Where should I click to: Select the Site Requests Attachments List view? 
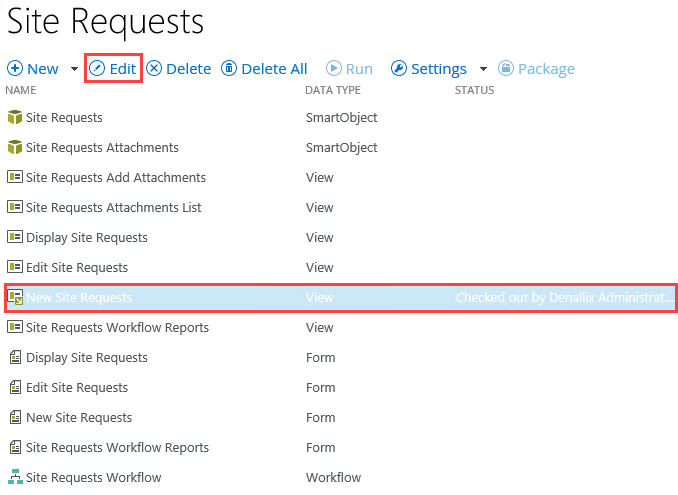click(113, 208)
